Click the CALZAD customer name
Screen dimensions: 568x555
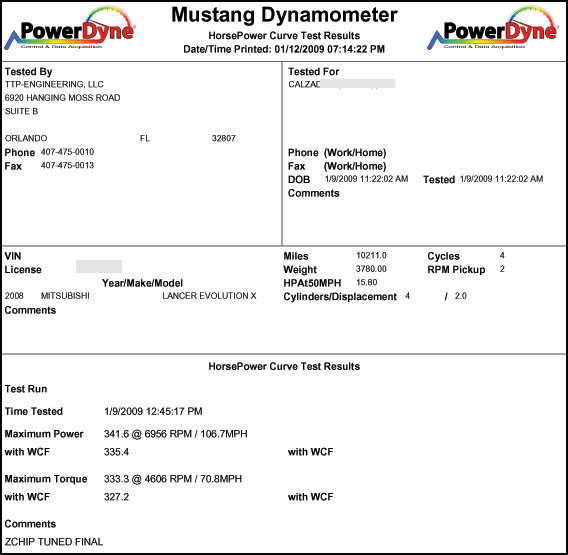(304, 84)
